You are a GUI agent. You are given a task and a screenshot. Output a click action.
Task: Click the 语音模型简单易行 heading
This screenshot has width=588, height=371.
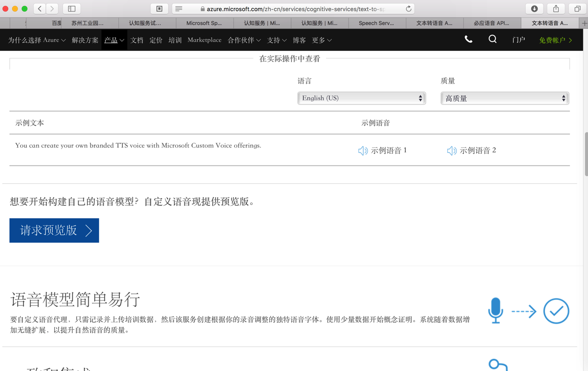75,300
